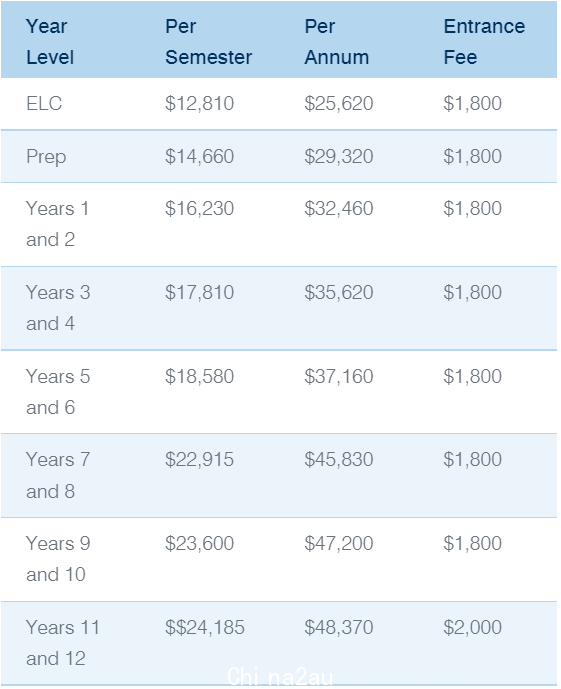Click the Year Level column header
The image size is (561, 689).
point(50,42)
